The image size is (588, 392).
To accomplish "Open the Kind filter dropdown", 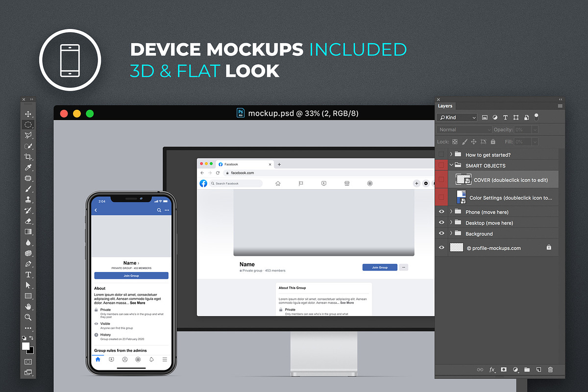I will (457, 118).
